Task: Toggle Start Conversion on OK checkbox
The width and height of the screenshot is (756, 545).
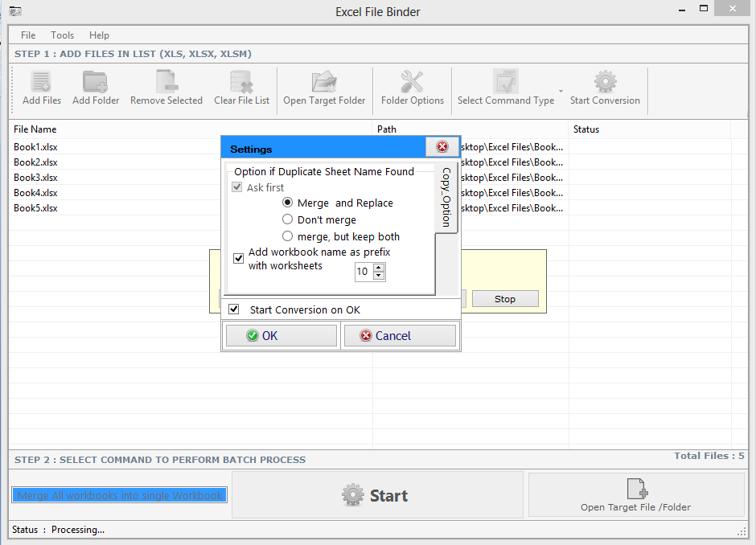Action: (x=234, y=309)
